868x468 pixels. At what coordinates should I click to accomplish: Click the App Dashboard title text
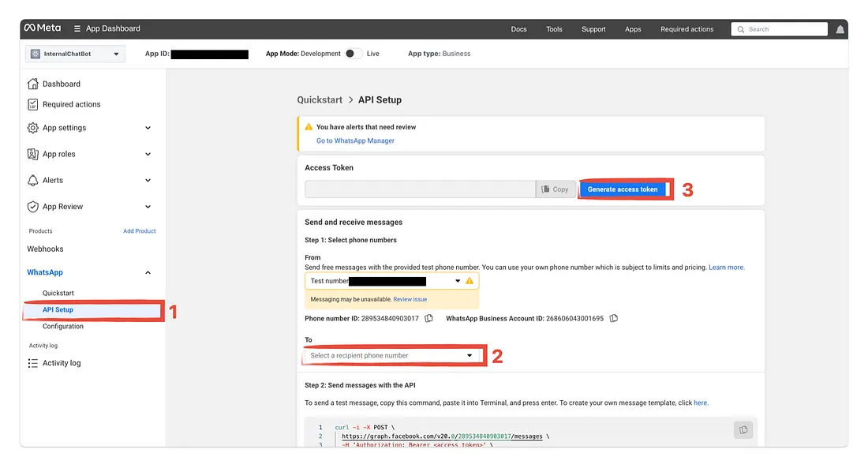click(113, 28)
